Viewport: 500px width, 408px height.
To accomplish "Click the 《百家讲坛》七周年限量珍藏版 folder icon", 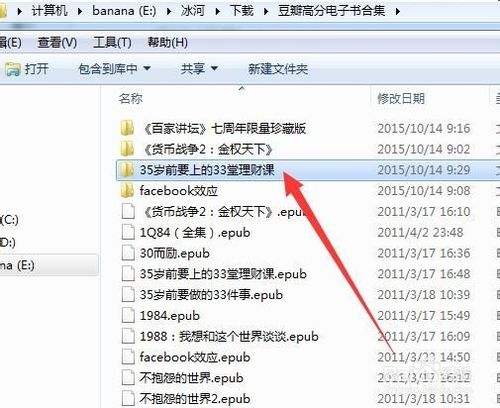I will coord(127,128).
